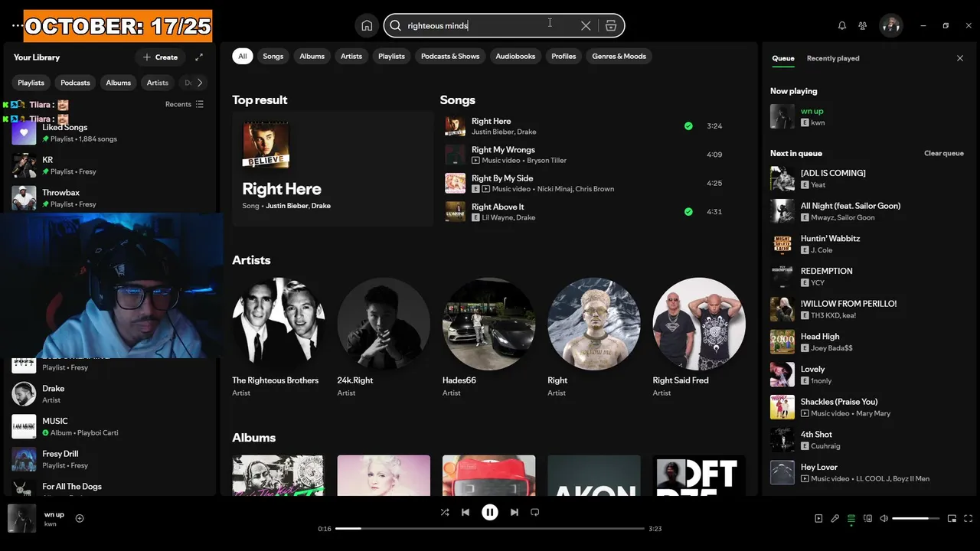This screenshot has width=980, height=551.
Task: Seek on the playback progress bar
Action: click(x=490, y=528)
